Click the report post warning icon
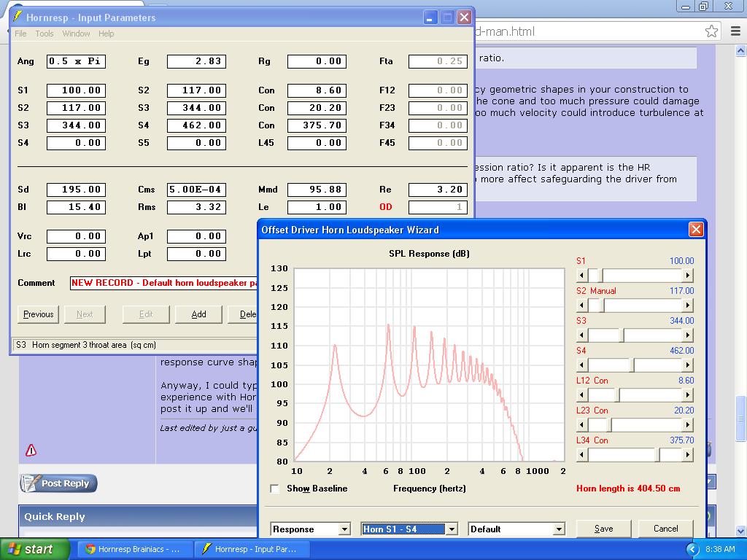 pos(31,450)
